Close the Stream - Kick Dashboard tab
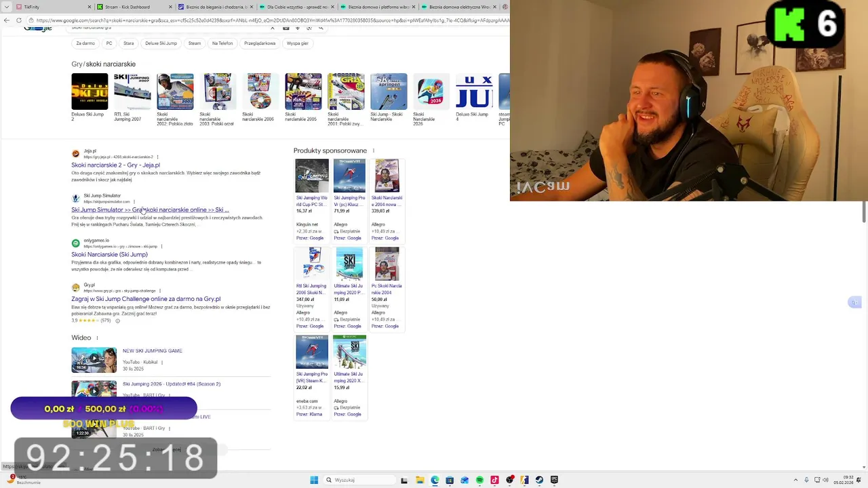 pyautogui.click(x=170, y=7)
